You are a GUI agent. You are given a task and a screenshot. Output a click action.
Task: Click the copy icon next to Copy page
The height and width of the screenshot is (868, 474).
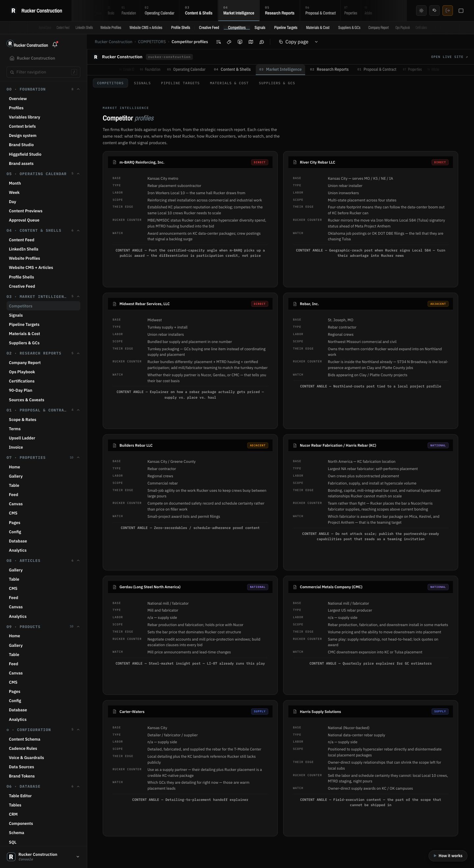click(x=281, y=42)
